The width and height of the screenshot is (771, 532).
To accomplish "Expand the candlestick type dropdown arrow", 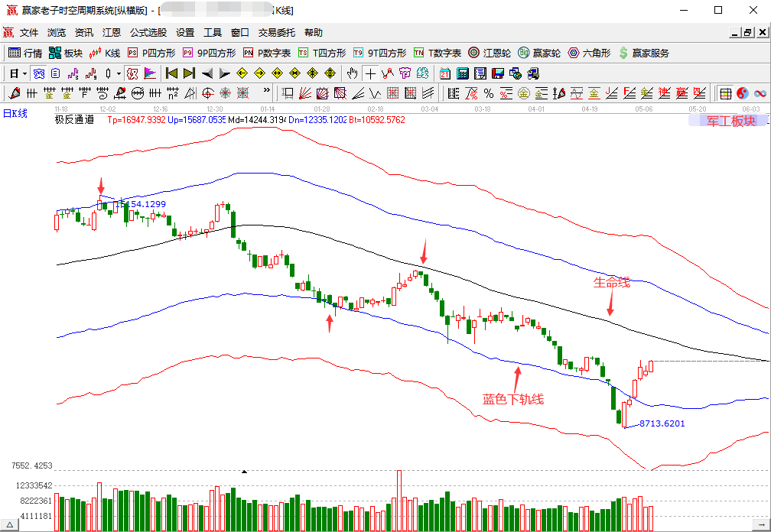I will [119, 73].
